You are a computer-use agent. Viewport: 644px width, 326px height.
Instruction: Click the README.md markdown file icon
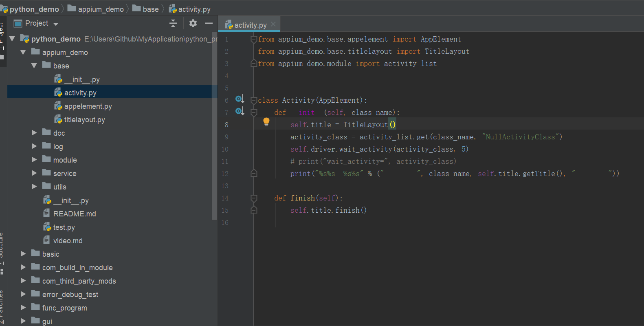tap(47, 213)
